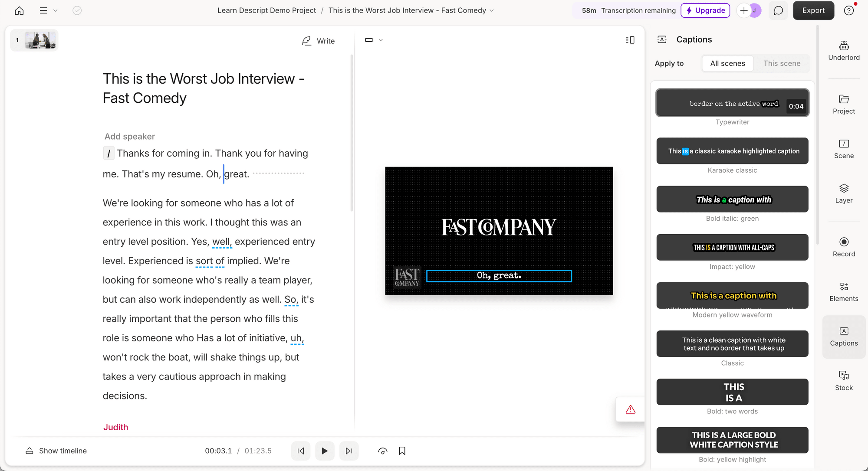Select the caption box on video canvas
This screenshot has width=868, height=471.
click(499, 276)
